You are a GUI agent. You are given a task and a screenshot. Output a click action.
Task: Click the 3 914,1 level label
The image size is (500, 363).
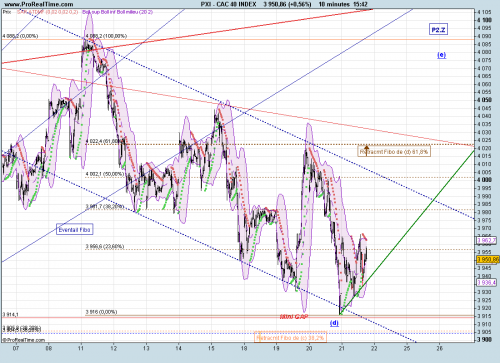click(x=11, y=314)
